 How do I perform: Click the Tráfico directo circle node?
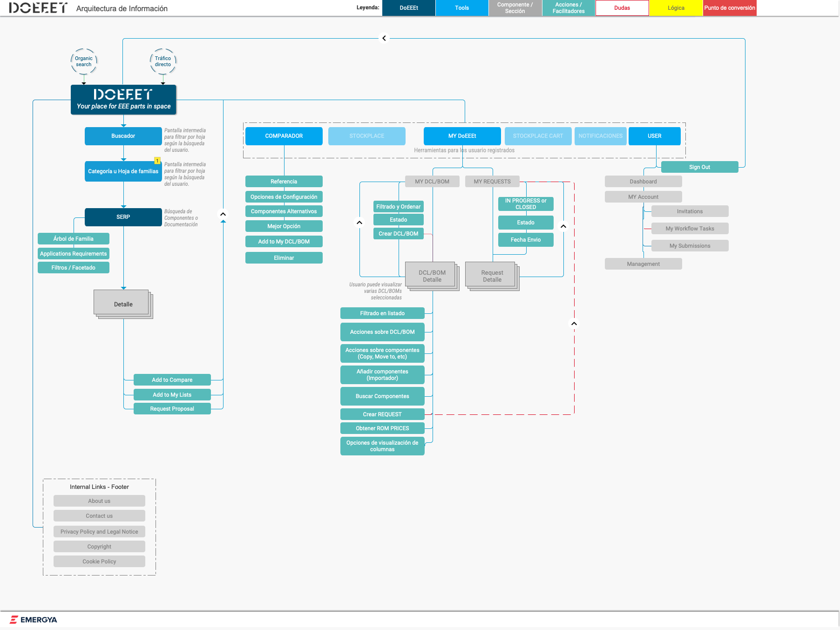[x=163, y=61]
